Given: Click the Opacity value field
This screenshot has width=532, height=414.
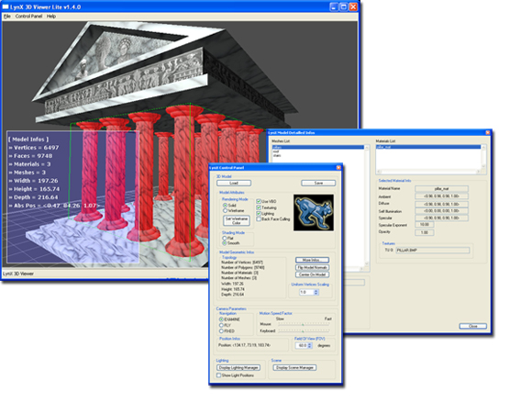Looking at the screenshot, I should [x=424, y=232].
